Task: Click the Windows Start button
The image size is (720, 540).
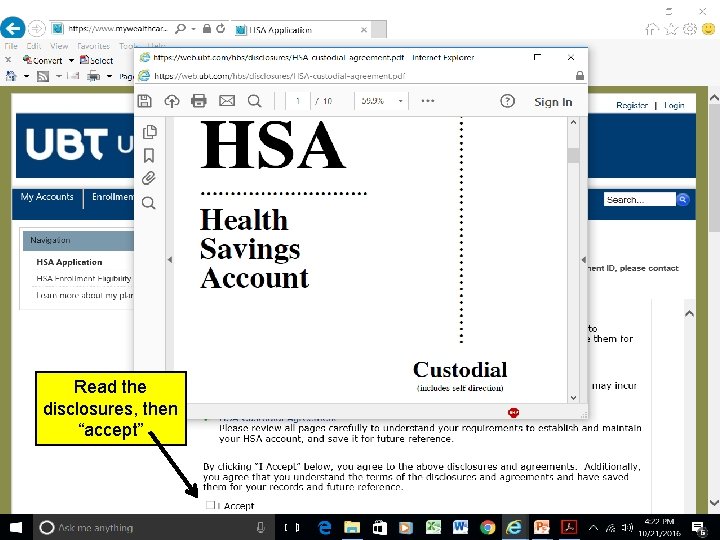Action: click(16, 527)
